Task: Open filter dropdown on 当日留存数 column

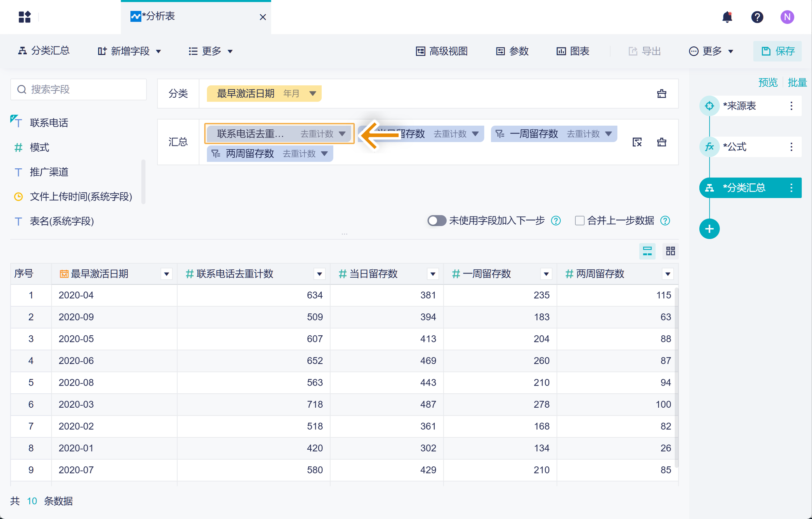Action: coord(433,274)
